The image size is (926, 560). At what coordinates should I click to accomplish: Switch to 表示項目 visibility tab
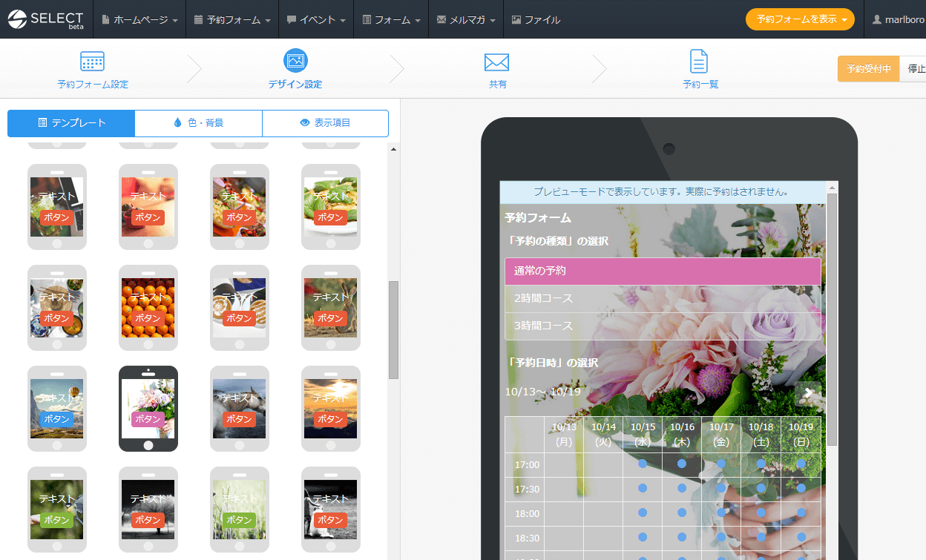pyautogui.click(x=325, y=123)
